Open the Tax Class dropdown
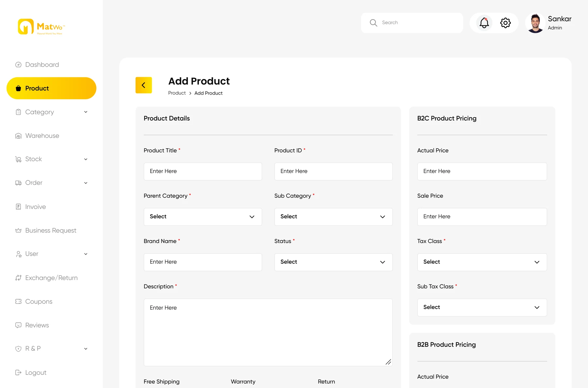Screen dimensions: 588x388 point(482,262)
